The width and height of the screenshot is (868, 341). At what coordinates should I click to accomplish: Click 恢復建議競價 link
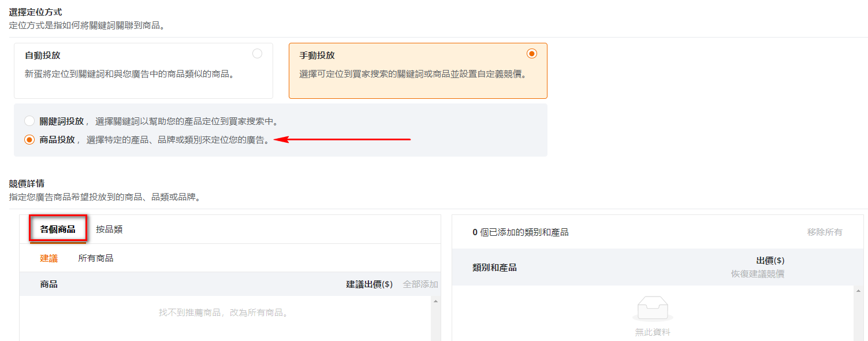(758, 274)
